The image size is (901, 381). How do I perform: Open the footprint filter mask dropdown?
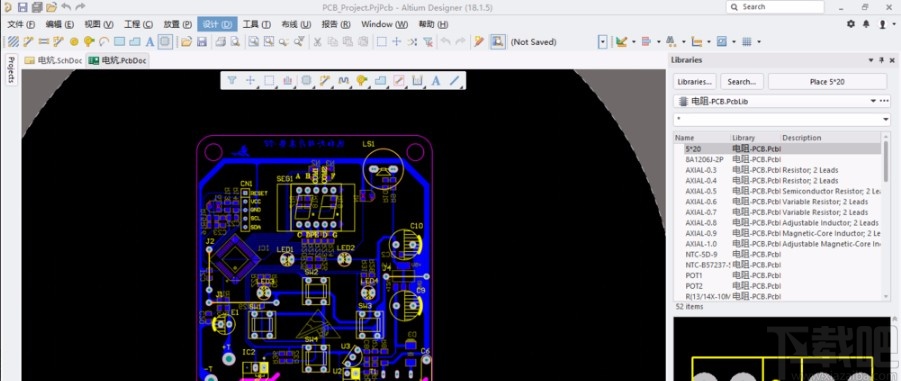pyautogui.click(x=885, y=119)
